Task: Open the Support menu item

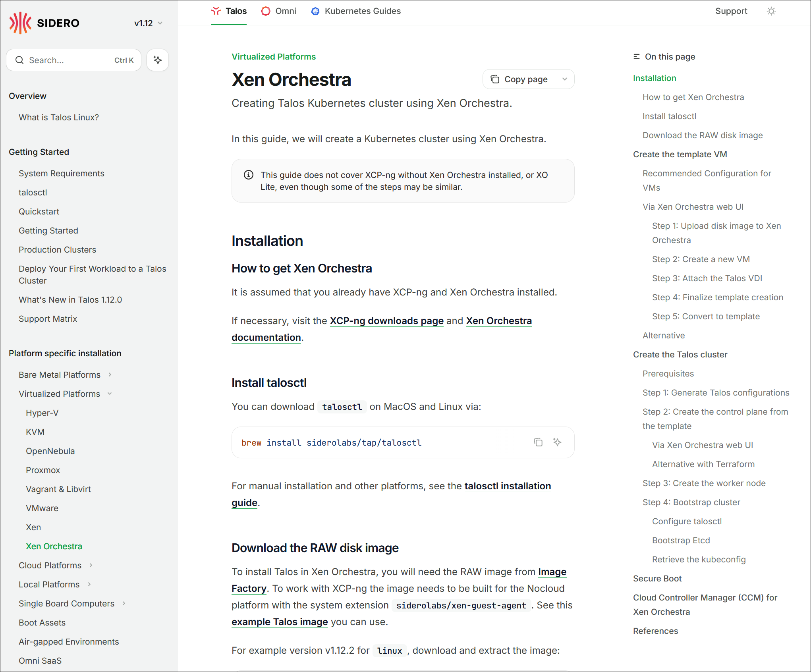Action: [x=731, y=11]
